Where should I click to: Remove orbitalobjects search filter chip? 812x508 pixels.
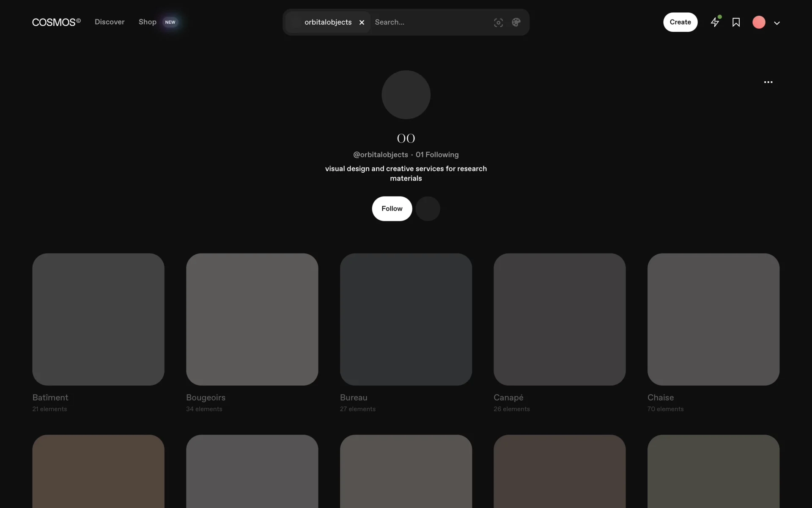click(362, 22)
